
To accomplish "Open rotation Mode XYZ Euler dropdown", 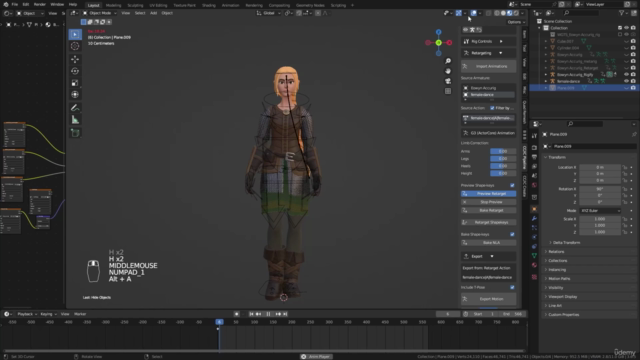I will [x=600, y=211].
